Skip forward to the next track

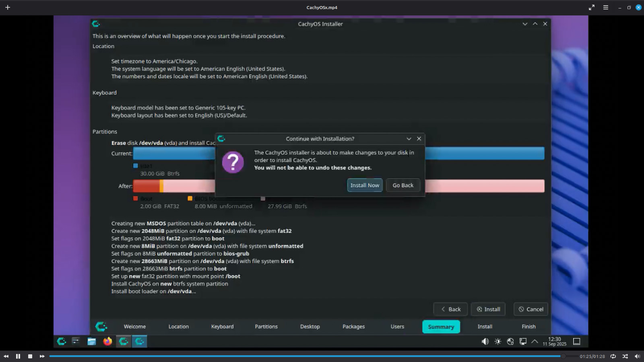pyautogui.click(x=42, y=356)
